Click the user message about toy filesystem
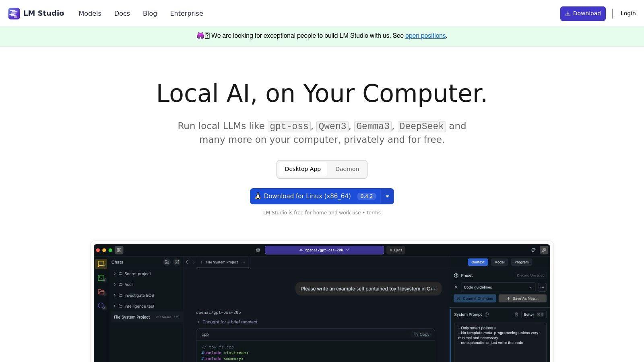 pos(368,289)
